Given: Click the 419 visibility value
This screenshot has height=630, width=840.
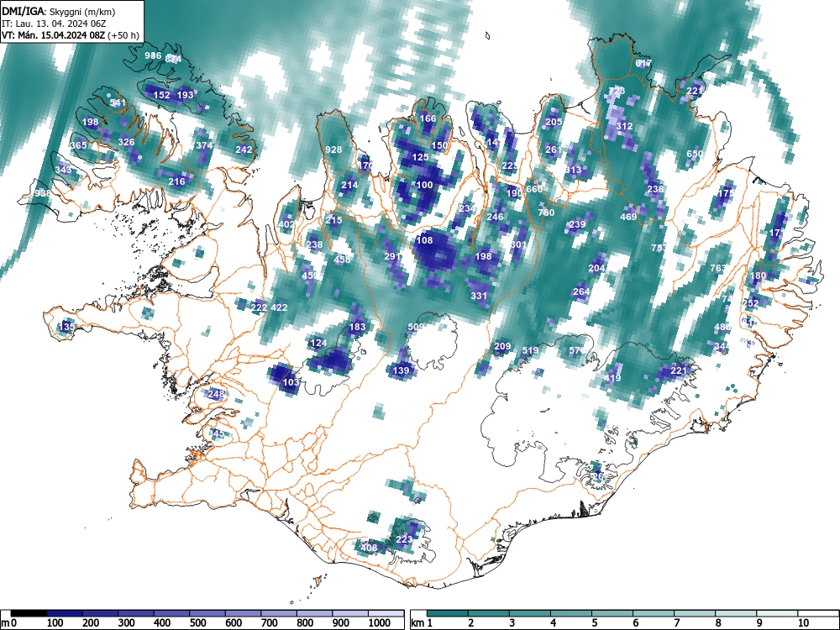Looking at the screenshot, I should point(612,378).
